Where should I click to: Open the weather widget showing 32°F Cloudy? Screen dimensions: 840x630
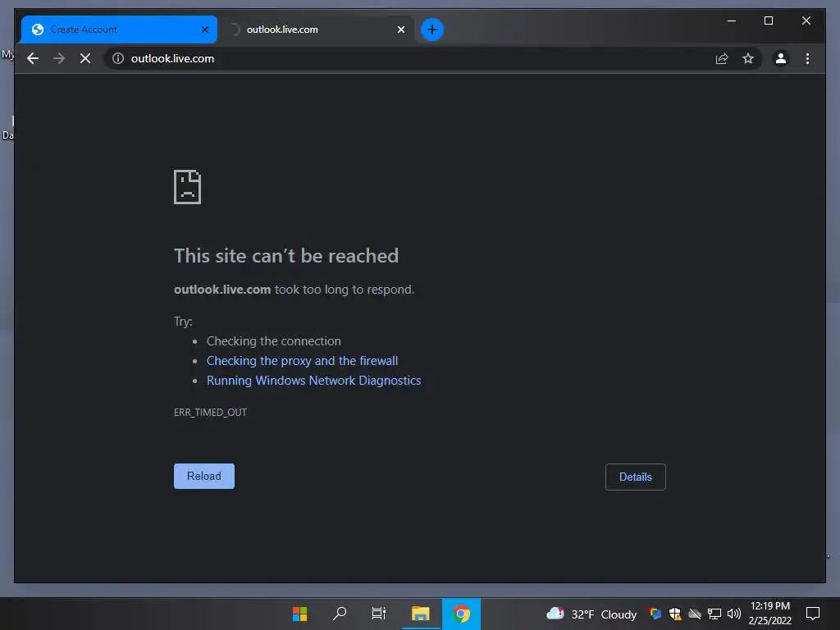pyautogui.click(x=591, y=614)
